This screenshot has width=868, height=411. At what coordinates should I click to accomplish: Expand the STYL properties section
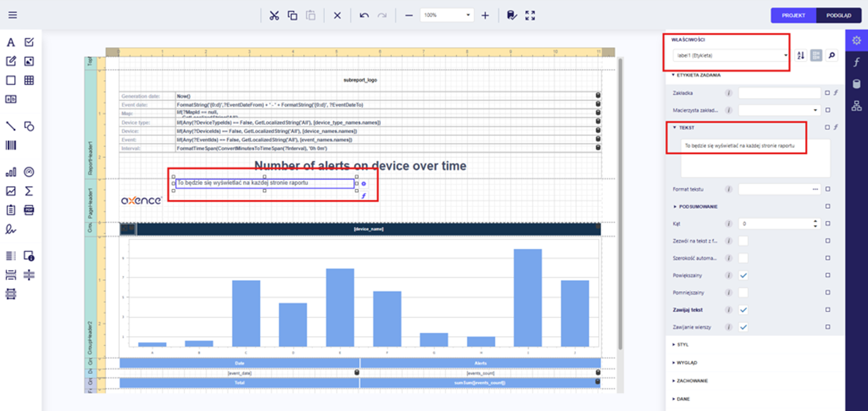tap(682, 345)
